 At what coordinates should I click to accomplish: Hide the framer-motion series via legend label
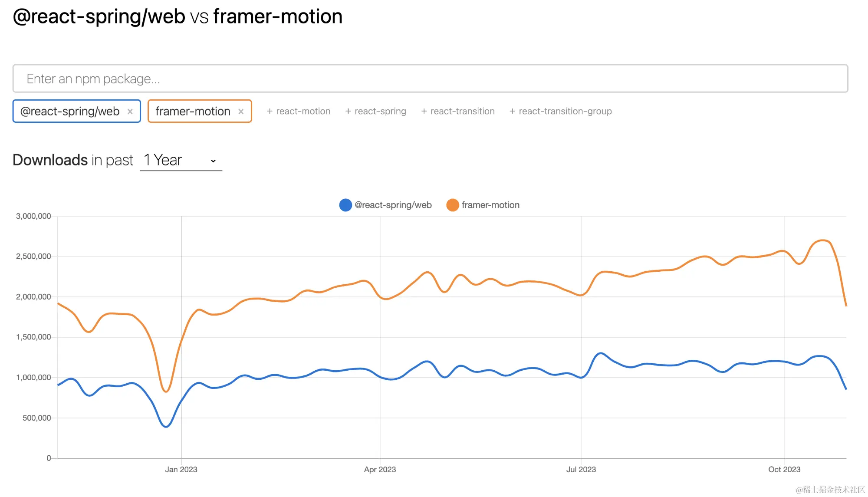coord(490,205)
